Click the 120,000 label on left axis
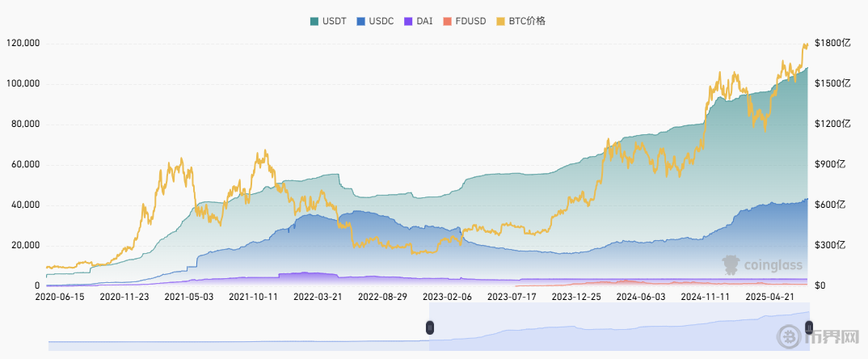This screenshot has height=359, width=868. coord(23,44)
